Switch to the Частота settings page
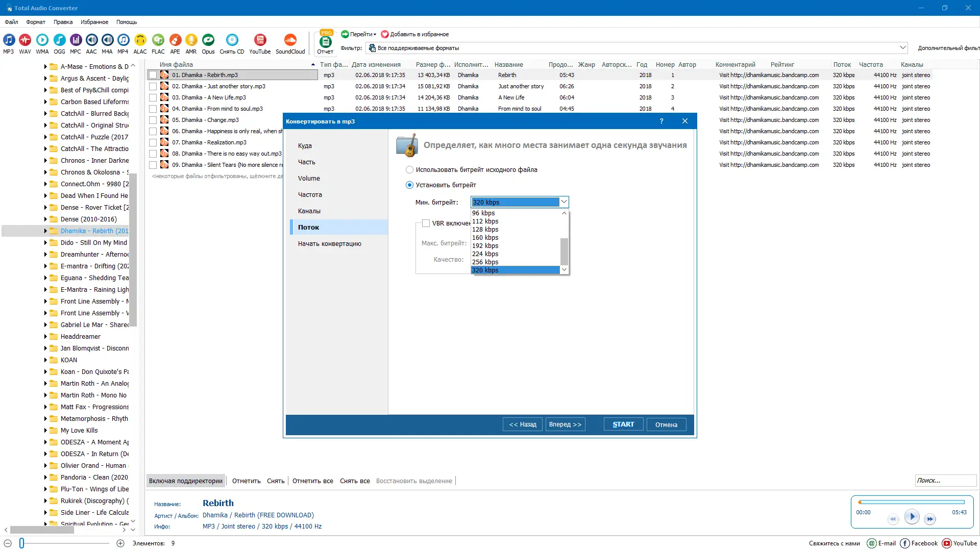Screen dimensions: 980x551 310,195
